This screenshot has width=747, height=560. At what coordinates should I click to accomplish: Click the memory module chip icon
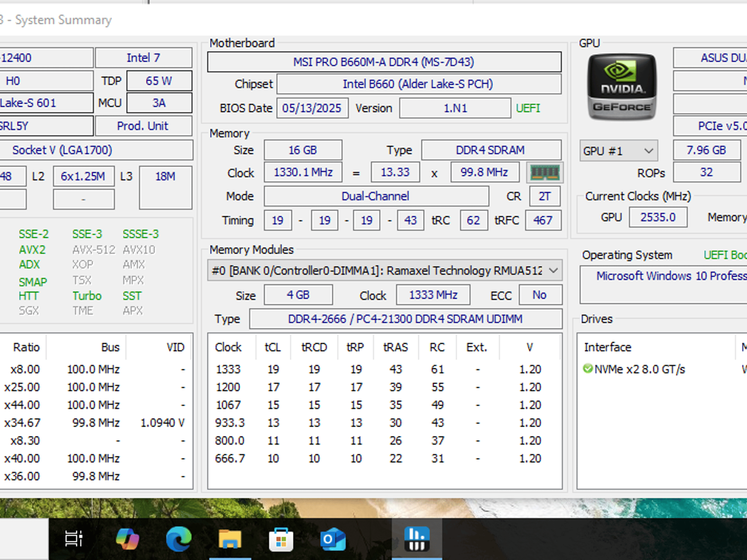click(x=545, y=172)
